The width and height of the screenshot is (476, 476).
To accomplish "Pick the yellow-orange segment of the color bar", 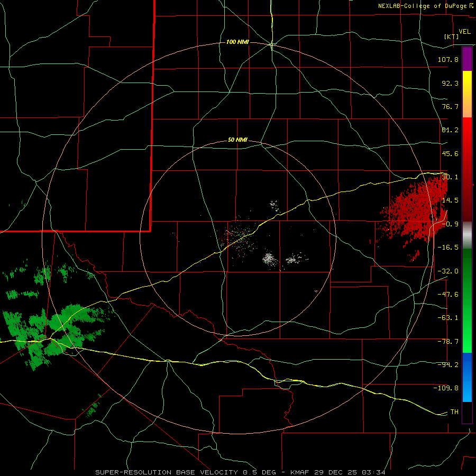I will click(467, 94).
